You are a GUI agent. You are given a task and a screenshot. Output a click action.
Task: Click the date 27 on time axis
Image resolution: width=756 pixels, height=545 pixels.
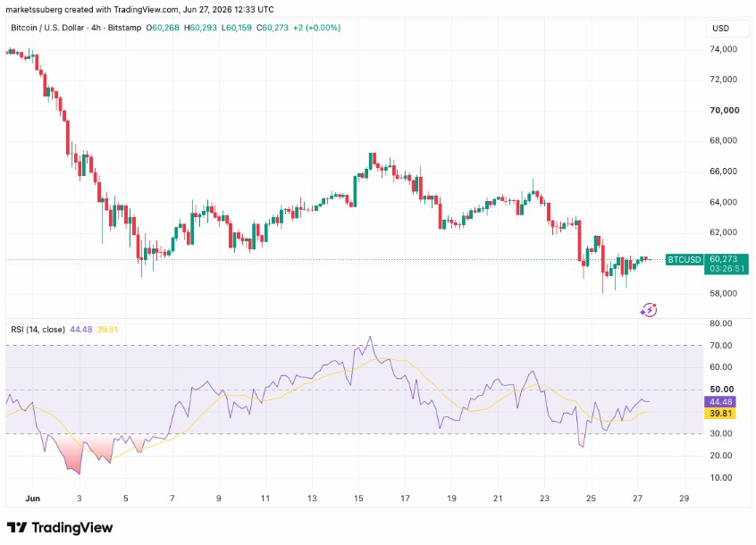637,499
